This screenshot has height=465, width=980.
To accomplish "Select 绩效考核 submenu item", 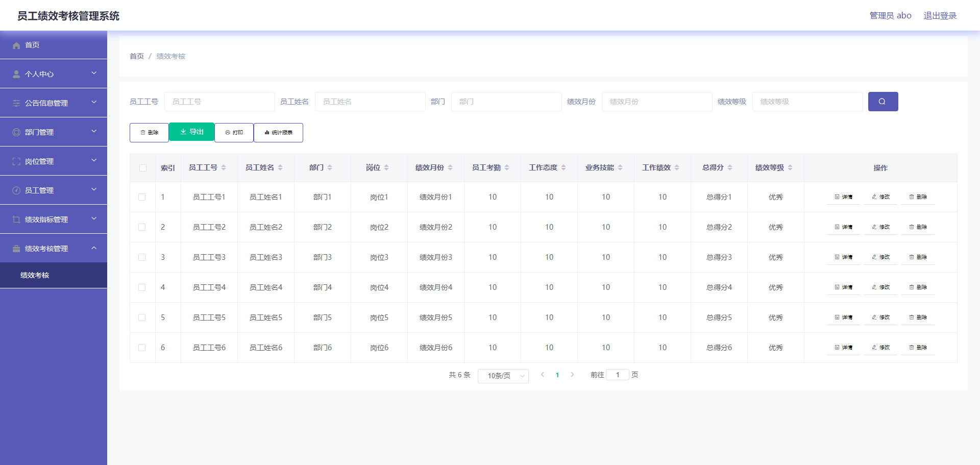I will [x=54, y=275].
